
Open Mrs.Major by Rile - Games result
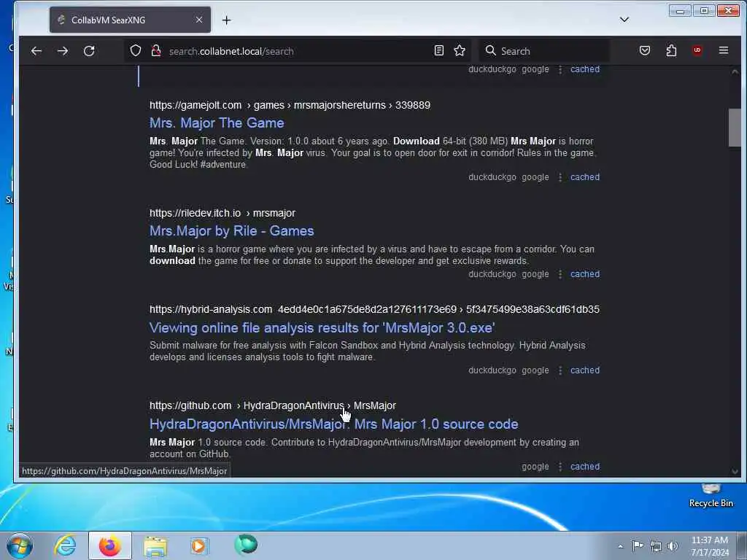click(231, 231)
